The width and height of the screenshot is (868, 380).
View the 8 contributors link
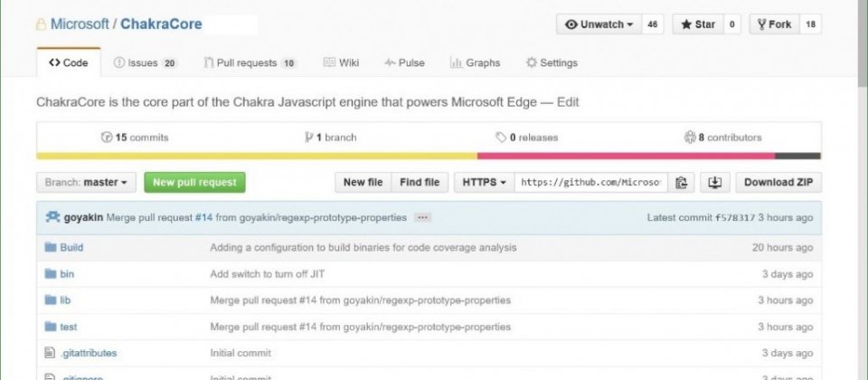723,138
